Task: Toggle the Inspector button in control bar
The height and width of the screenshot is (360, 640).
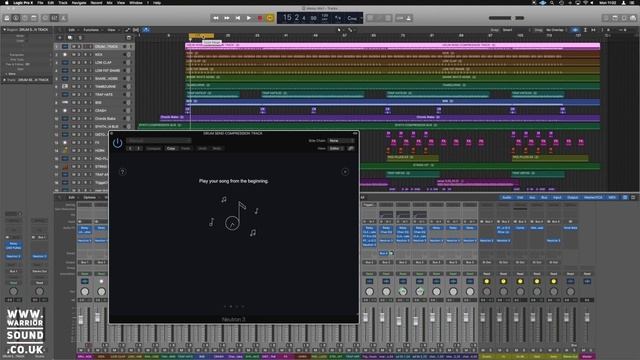Action: pos(16,18)
